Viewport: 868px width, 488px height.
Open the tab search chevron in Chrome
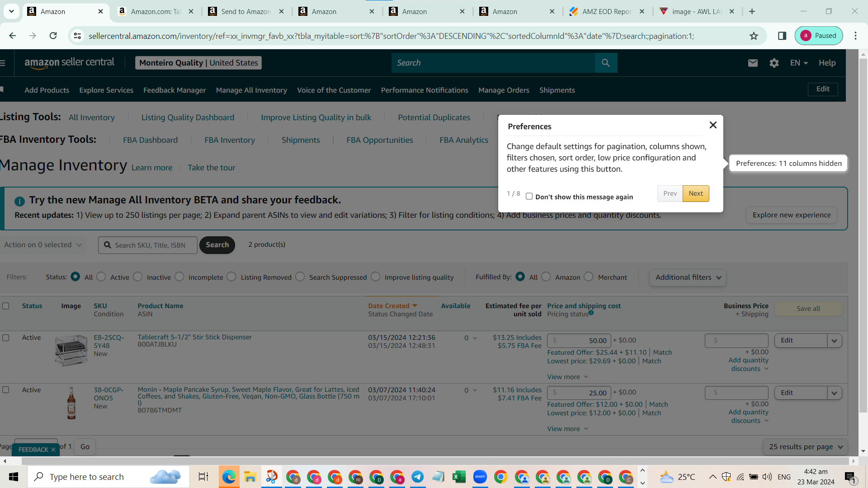coord(11,11)
